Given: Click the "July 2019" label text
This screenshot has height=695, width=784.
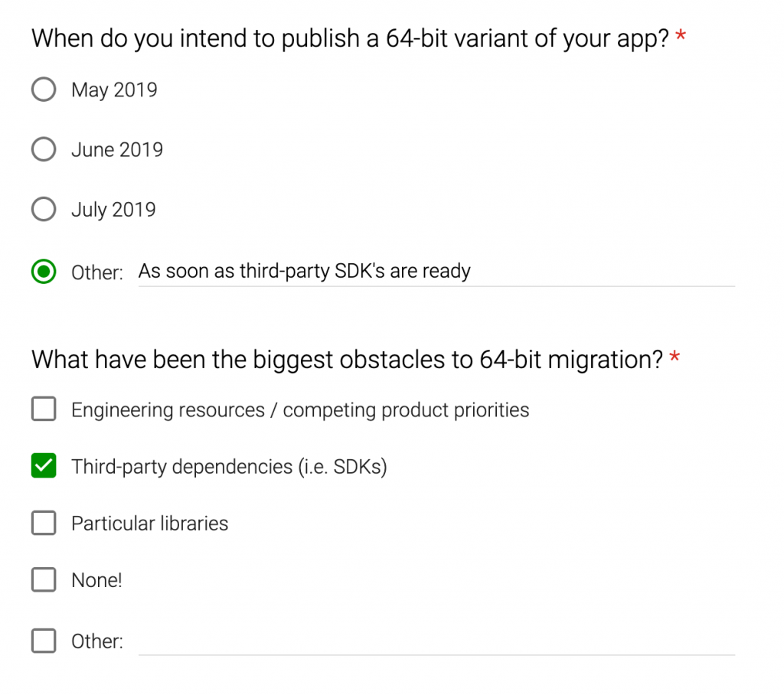Looking at the screenshot, I should (113, 209).
